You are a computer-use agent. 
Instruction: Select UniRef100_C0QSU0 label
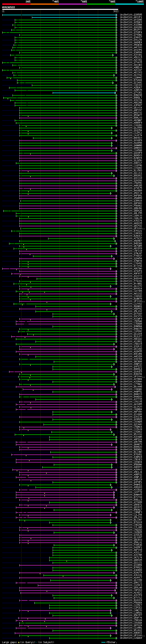(x=131, y=296)
